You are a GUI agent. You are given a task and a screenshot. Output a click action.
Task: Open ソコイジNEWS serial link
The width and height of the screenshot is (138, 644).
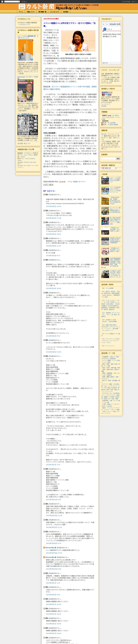(106, 141)
